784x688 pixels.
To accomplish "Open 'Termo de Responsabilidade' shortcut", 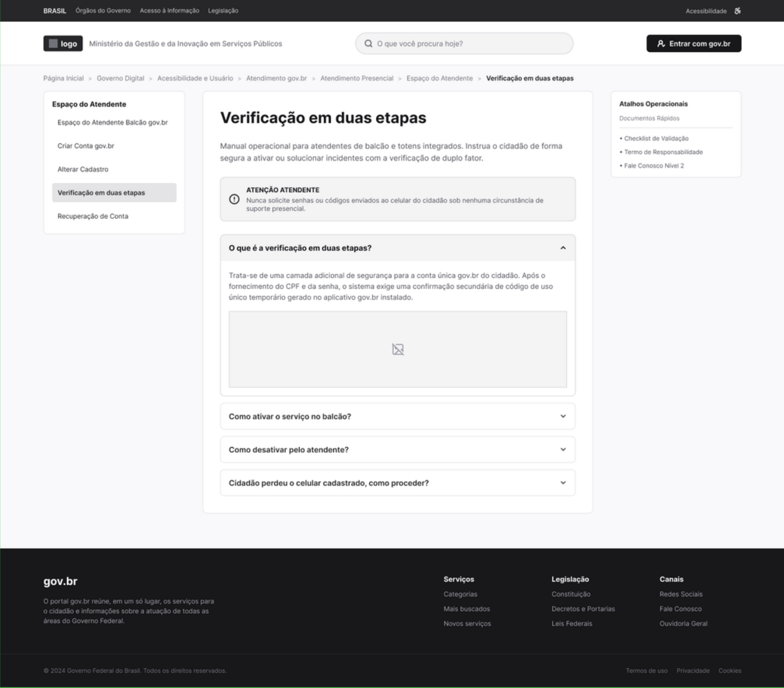I will point(663,152).
